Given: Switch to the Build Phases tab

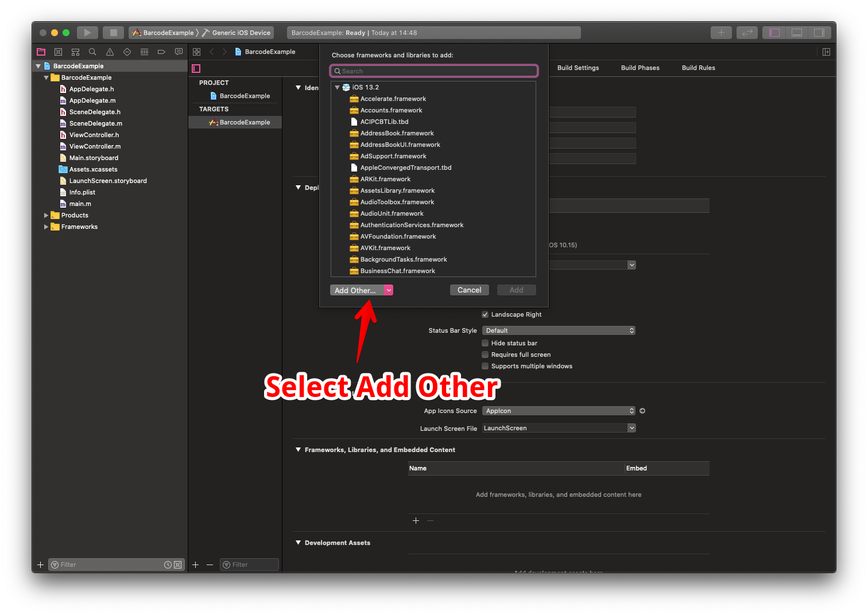Looking at the screenshot, I should coord(640,68).
